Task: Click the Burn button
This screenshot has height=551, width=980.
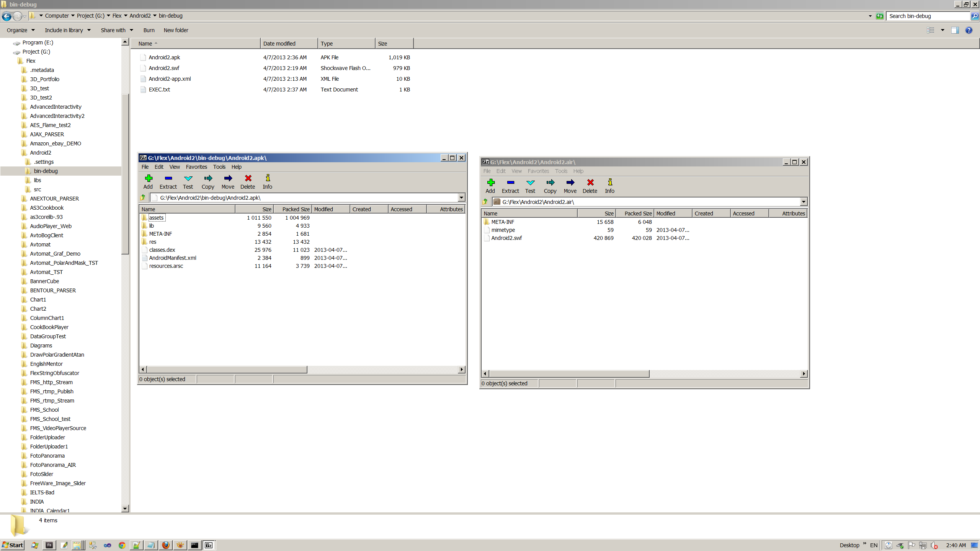Action: point(149,30)
